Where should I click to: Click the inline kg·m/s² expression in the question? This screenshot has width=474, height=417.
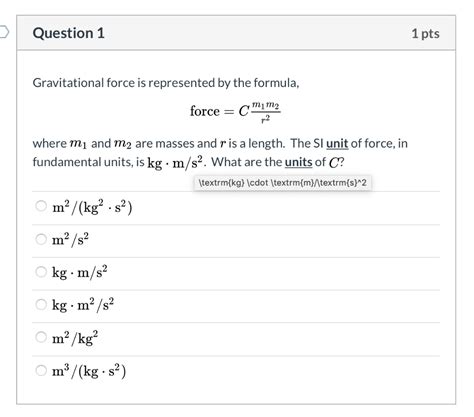175,162
